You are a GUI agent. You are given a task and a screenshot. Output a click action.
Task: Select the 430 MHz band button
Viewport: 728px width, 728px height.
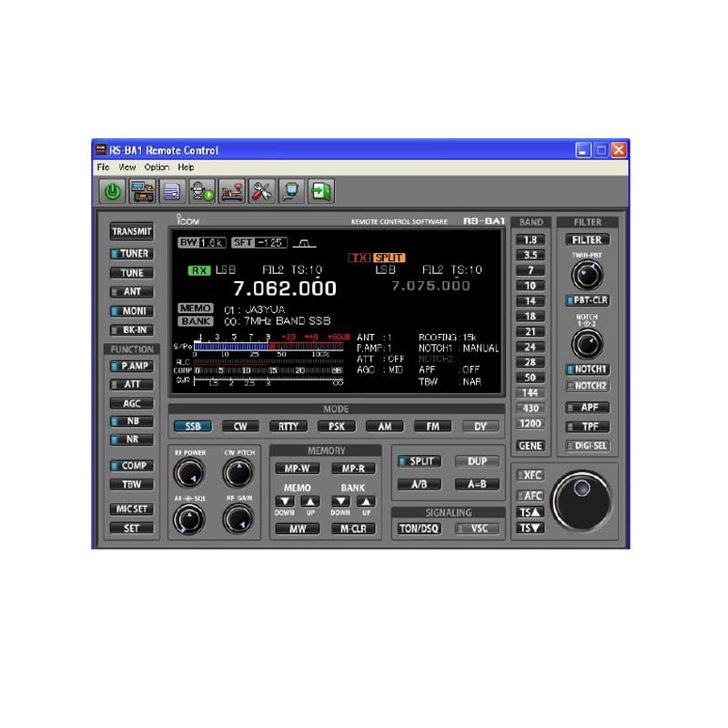click(x=531, y=408)
